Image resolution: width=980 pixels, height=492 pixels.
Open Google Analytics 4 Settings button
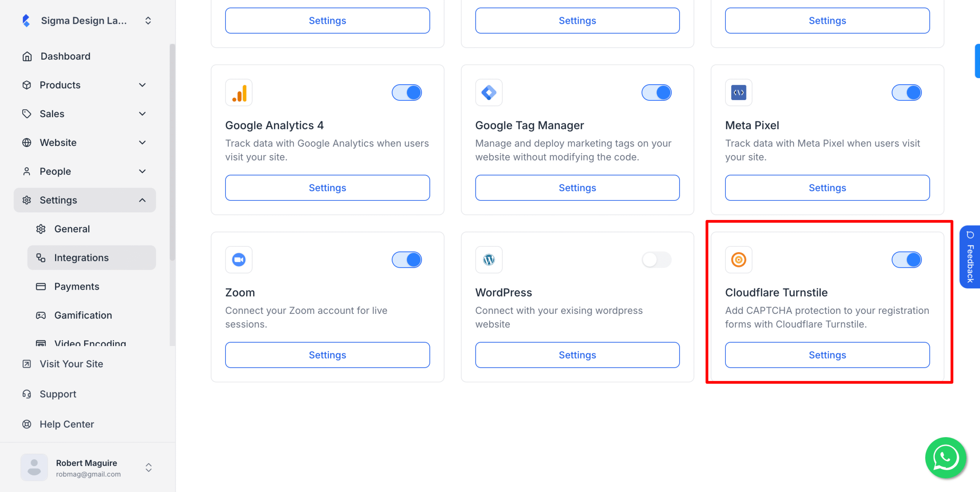327,188
